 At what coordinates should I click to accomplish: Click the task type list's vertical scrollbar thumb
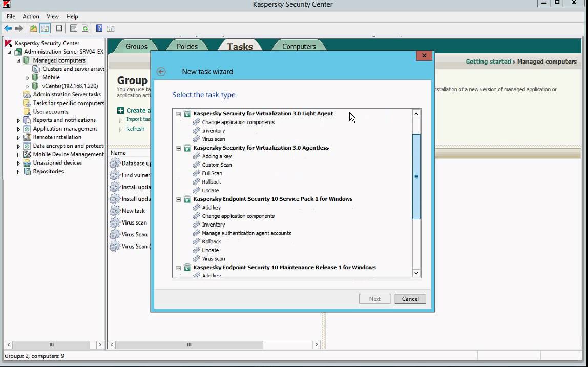click(416, 177)
